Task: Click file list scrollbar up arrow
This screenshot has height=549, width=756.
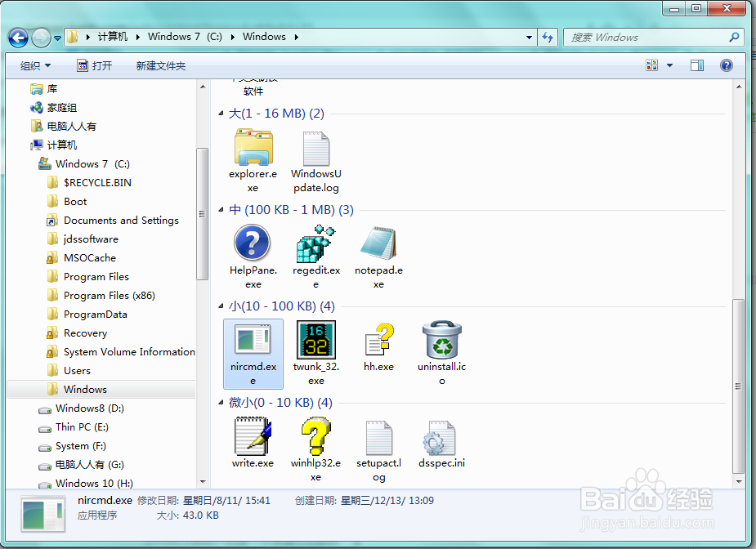Action: tap(739, 87)
